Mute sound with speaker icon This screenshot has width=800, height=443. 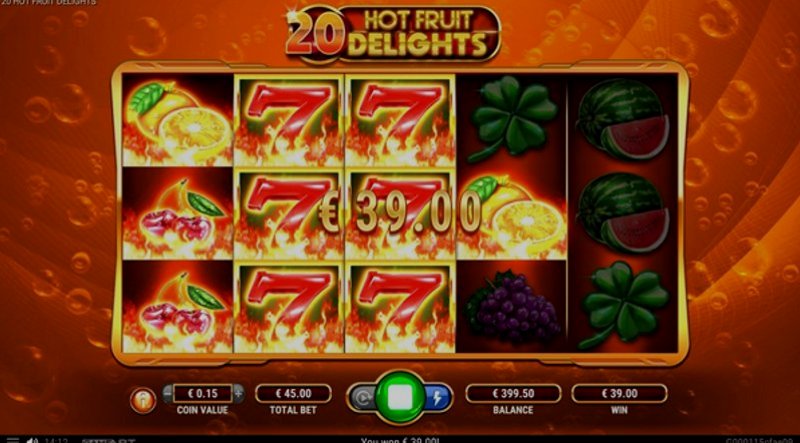[x=33, y=440]
